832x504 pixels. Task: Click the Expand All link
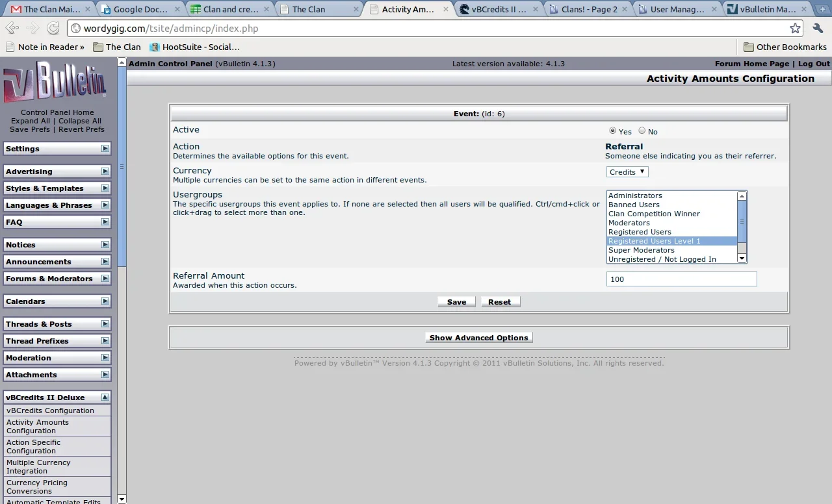(31, 121)
